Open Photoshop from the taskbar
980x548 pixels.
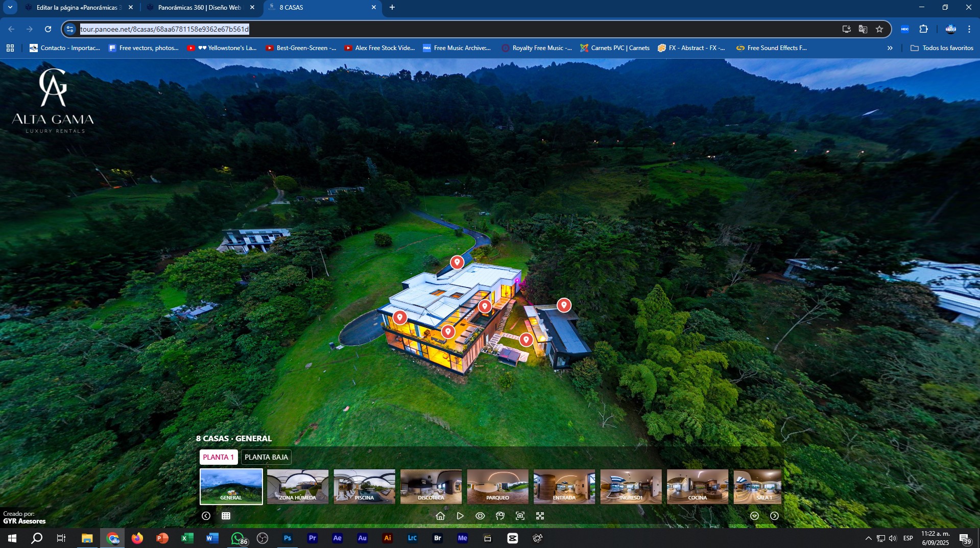click(x=288, y=538)
